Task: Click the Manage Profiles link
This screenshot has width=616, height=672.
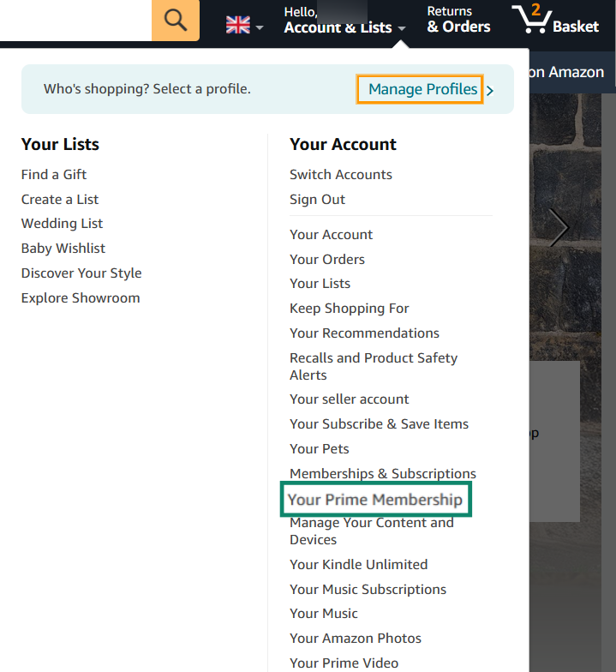Action: (x=422, y=89)
